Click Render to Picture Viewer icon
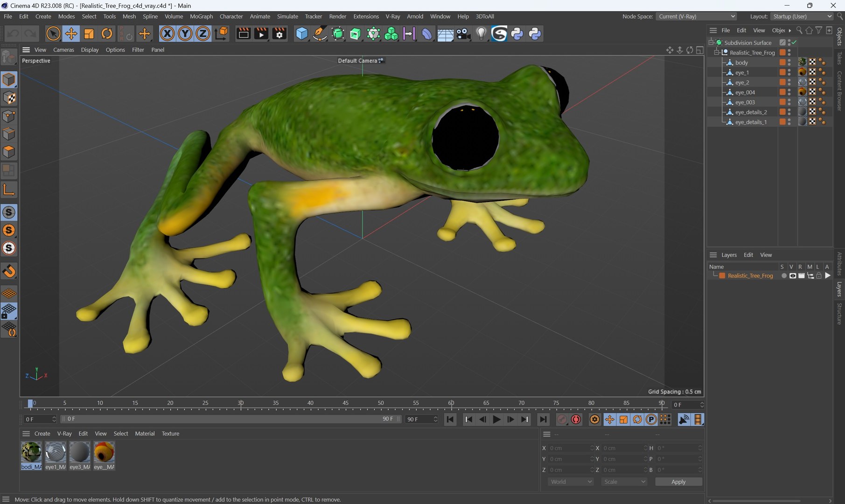This screenshot has height=504, width=845. (261, 34)
